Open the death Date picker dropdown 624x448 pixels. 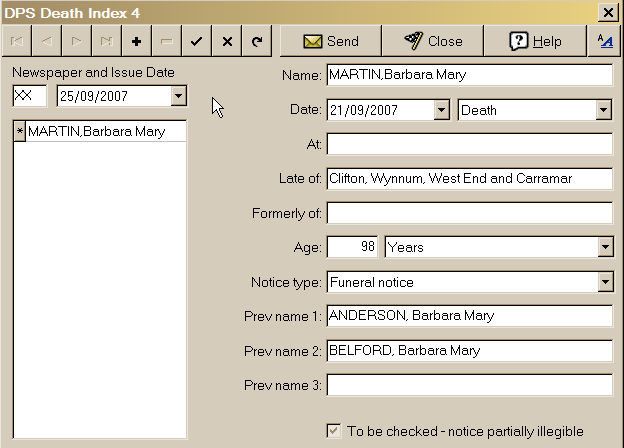(441, 110)
